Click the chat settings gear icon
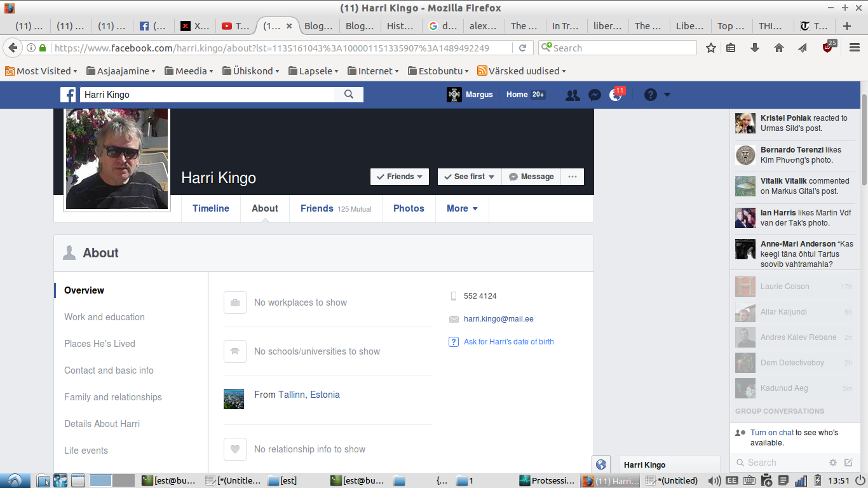Image resolution: width=868 pixels, height=488 pixels. click(x=833, y=463)
